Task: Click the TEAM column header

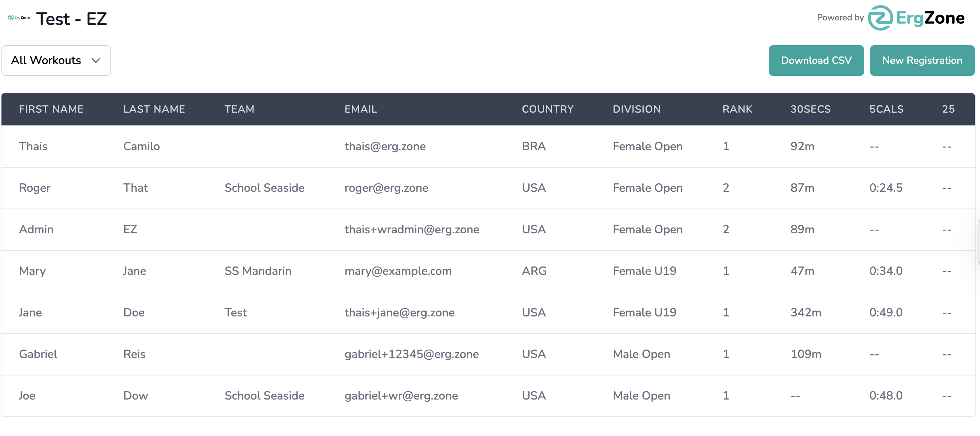Action: 239,109
